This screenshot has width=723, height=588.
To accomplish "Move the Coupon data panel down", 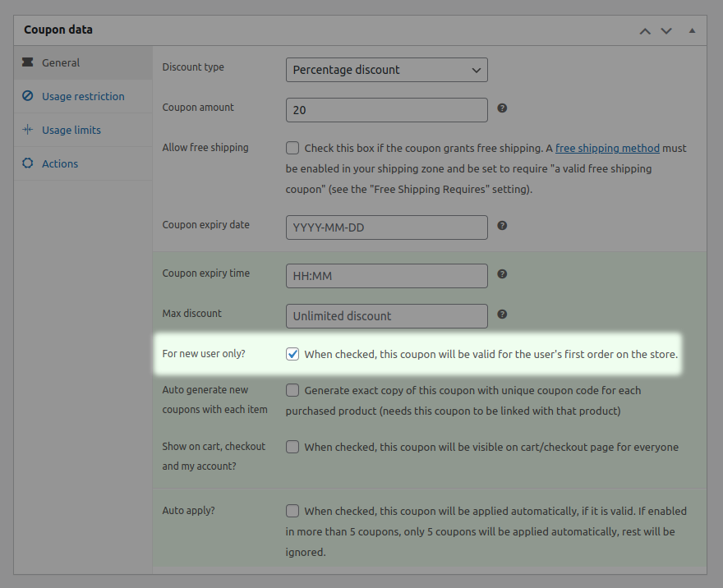I will click(x=666, y=30).
